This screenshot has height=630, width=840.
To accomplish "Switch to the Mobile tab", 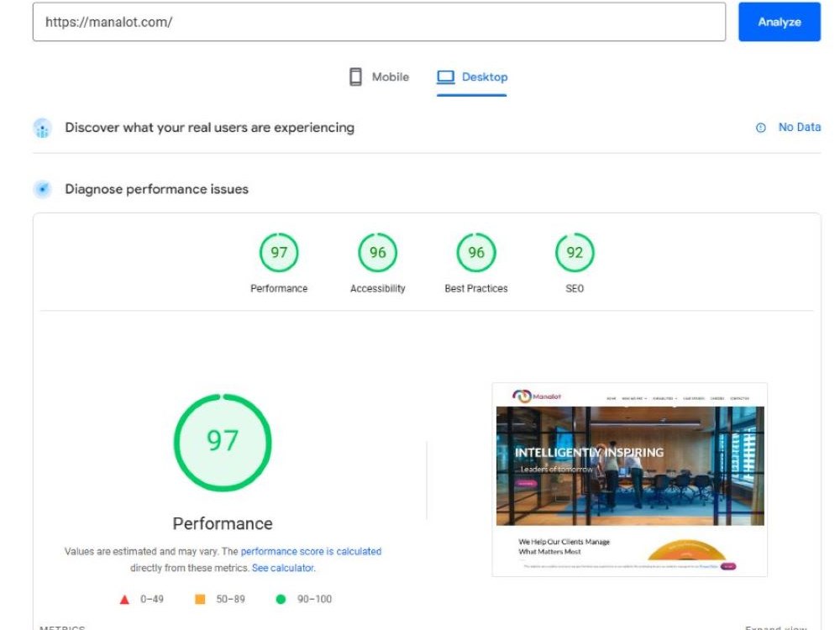I will click(379, 77).
